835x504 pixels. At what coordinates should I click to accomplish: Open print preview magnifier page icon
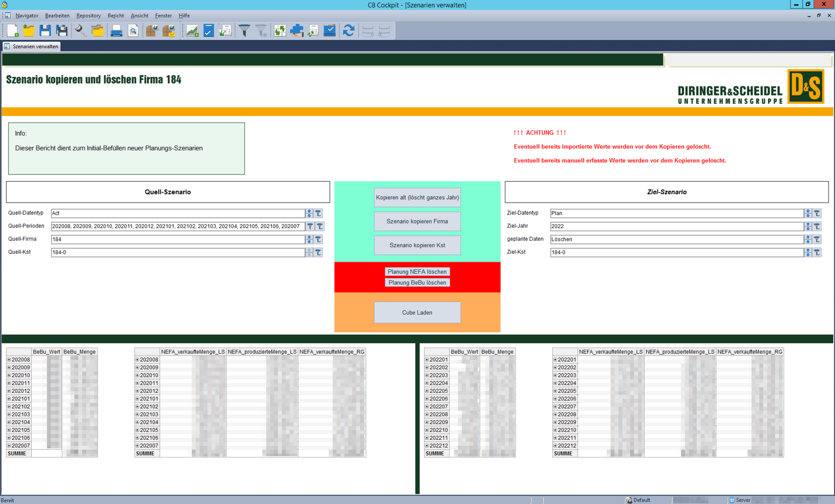pyautogui.click(x=133, y=31)
